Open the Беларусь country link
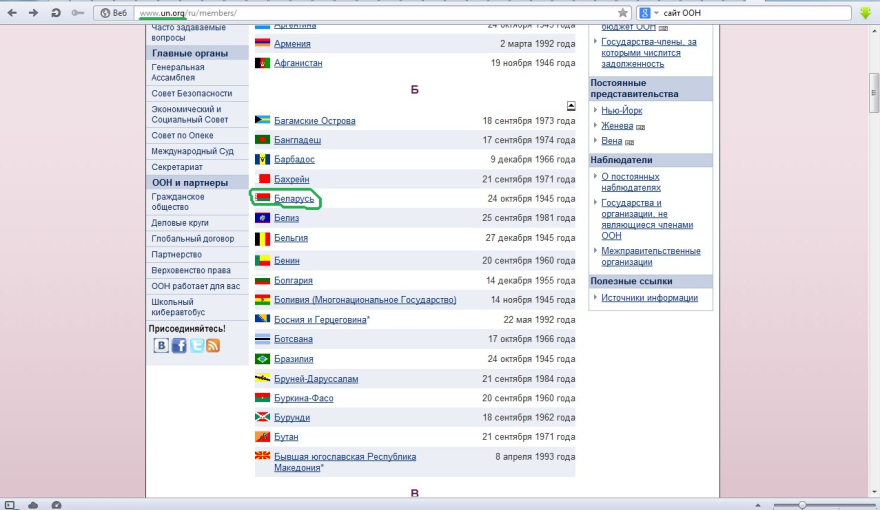The height and width of the screenshot is (510, 880). [294, 199]
